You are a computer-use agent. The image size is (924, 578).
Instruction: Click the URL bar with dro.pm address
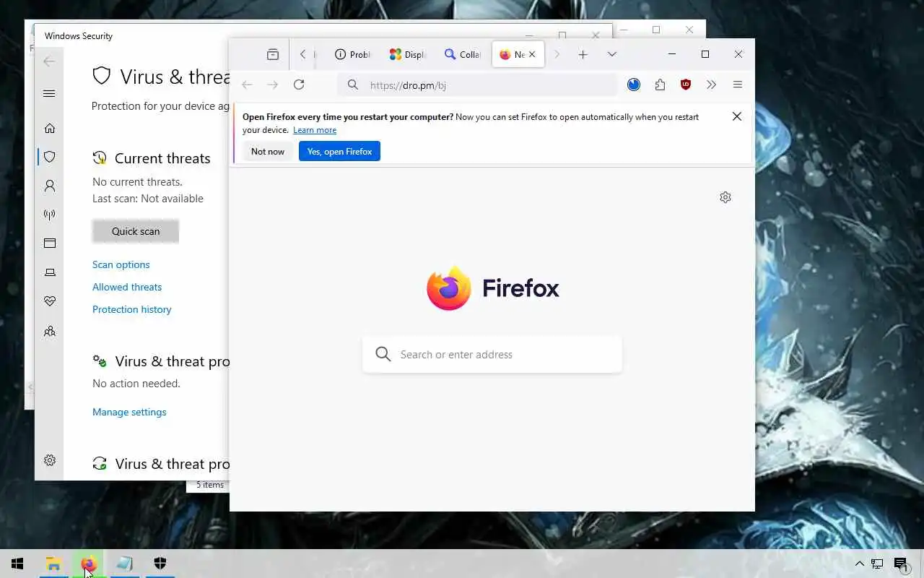tap(477, 85)
